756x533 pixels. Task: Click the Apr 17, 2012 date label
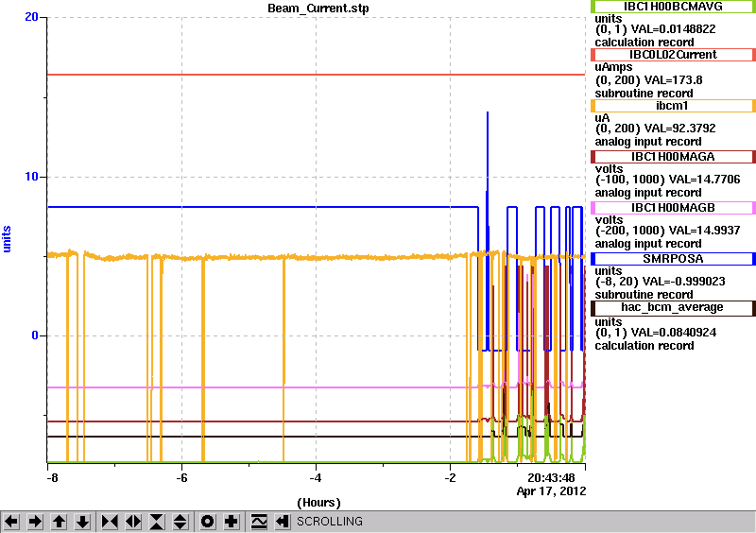pos(551,491)
